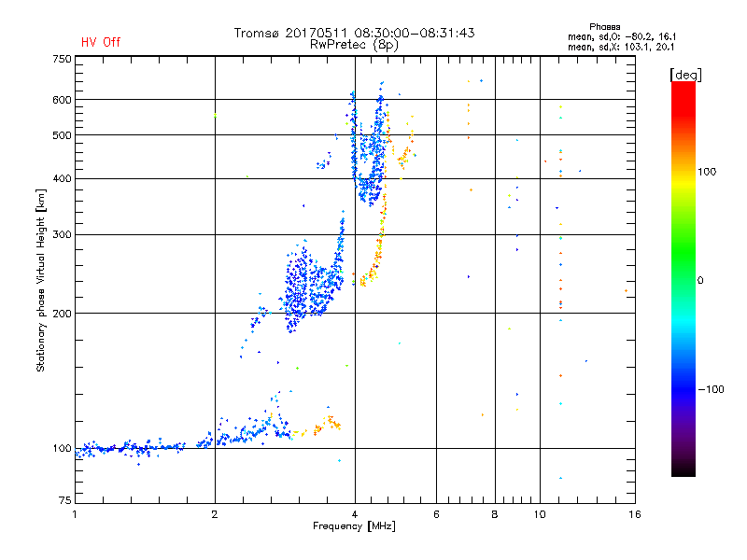Click the y-axis tick label '100'
Image resolution: width=747 pixels, height=560 pixels.
coord(62,449)
